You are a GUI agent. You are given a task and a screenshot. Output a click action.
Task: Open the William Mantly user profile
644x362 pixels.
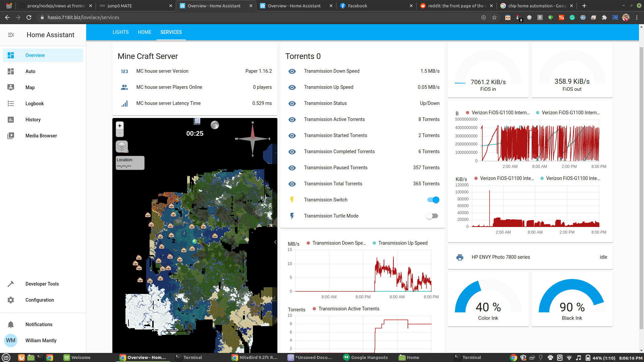pos(41,341)
